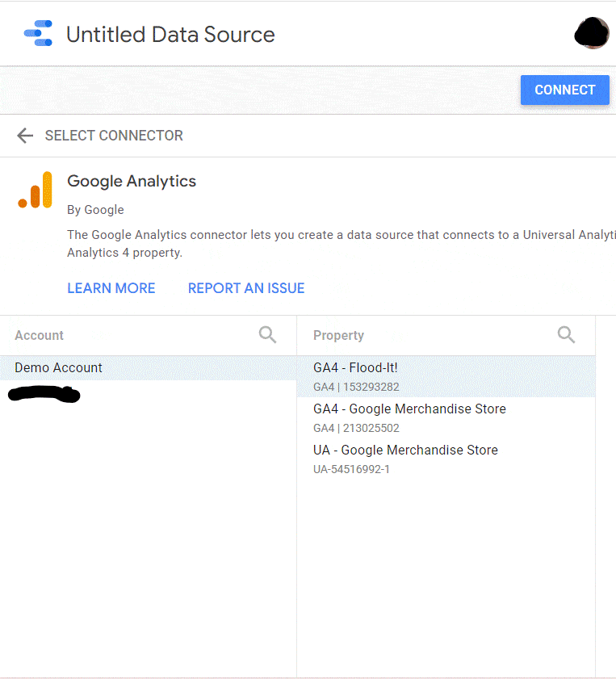
Task: Go back with the arrow icon
Action: (25, 136)
